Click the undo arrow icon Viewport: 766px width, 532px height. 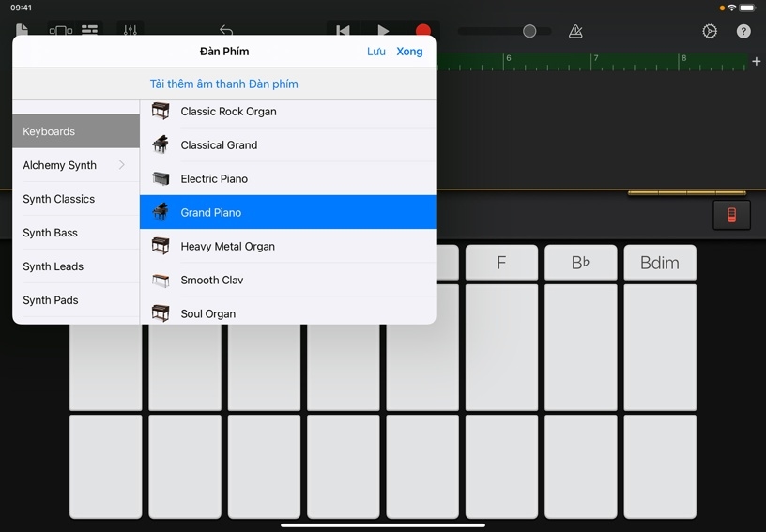coord(225,31)
